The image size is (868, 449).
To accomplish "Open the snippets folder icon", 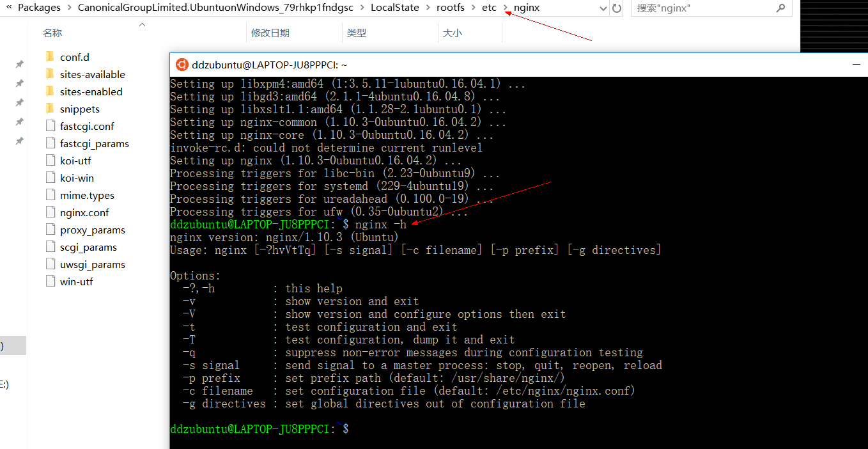I will tap(50, 109).
